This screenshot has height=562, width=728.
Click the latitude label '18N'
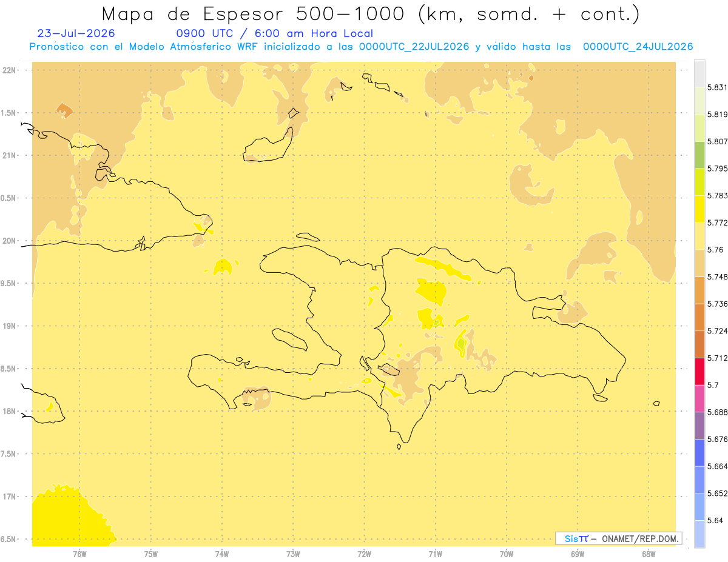[8, 411]
